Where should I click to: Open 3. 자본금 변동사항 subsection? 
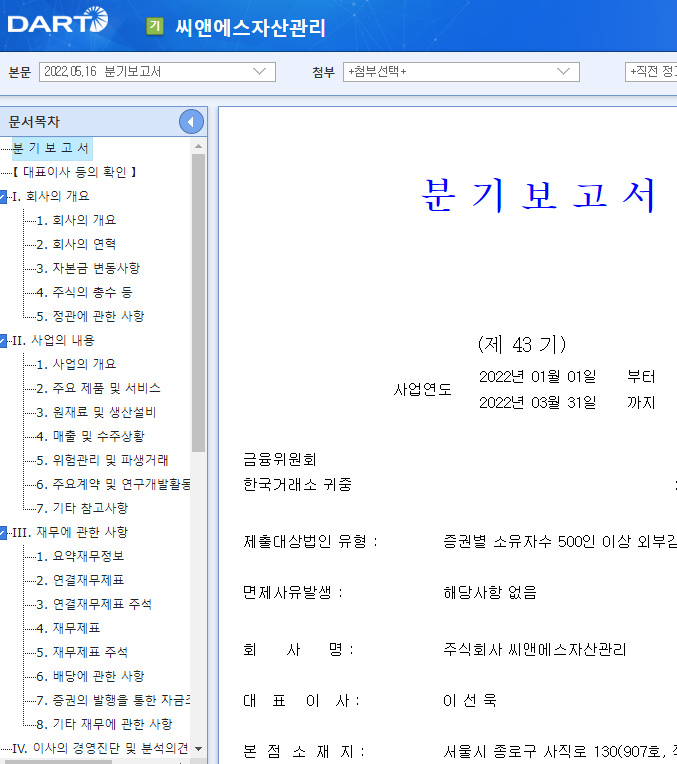88,268
